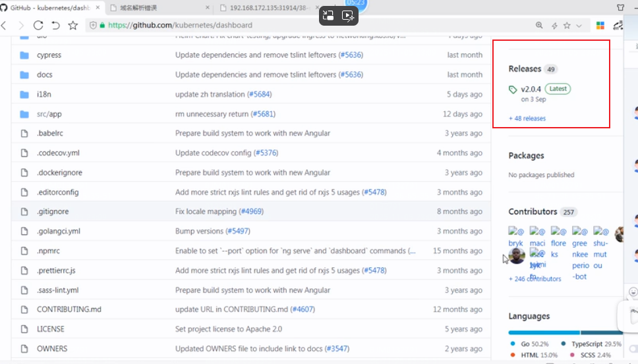
Task: Open greenkeeperio-bot contributor profile
Action: coord(580,254)
